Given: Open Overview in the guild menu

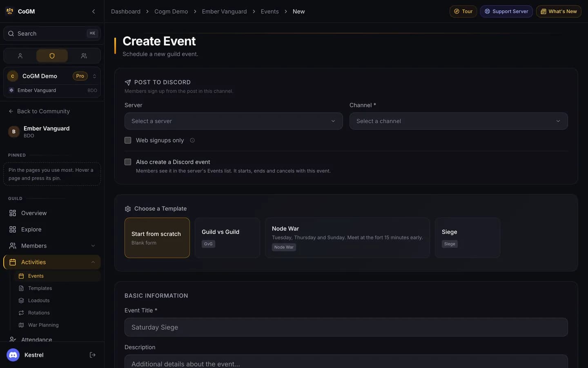Looking at the screenshot, I should coord(52,213).
